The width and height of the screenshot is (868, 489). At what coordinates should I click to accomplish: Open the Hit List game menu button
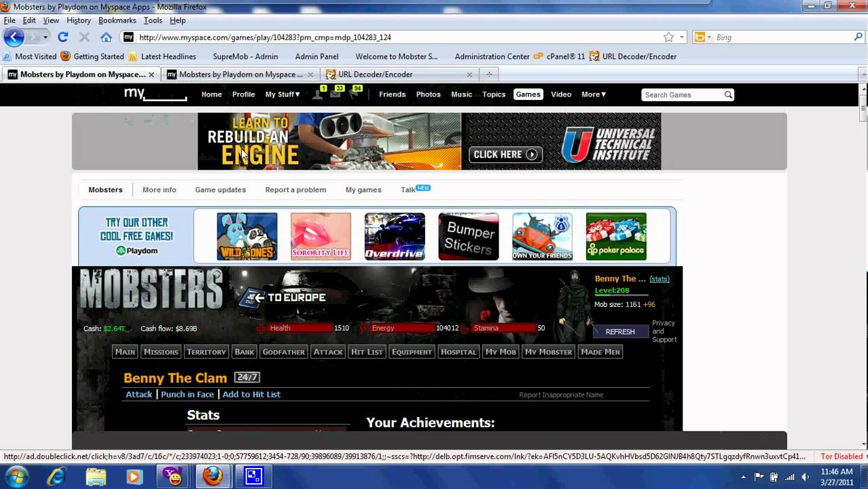[x=367, y=352]
